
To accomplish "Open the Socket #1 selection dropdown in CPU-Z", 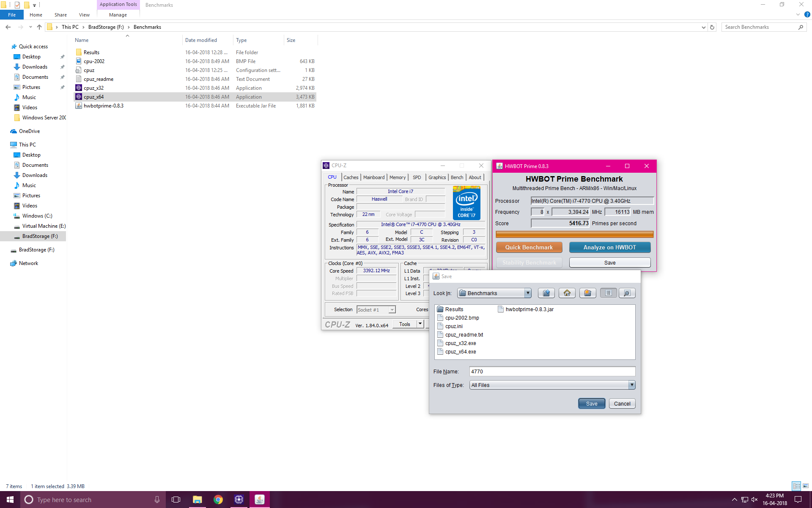I will [376, 310].
